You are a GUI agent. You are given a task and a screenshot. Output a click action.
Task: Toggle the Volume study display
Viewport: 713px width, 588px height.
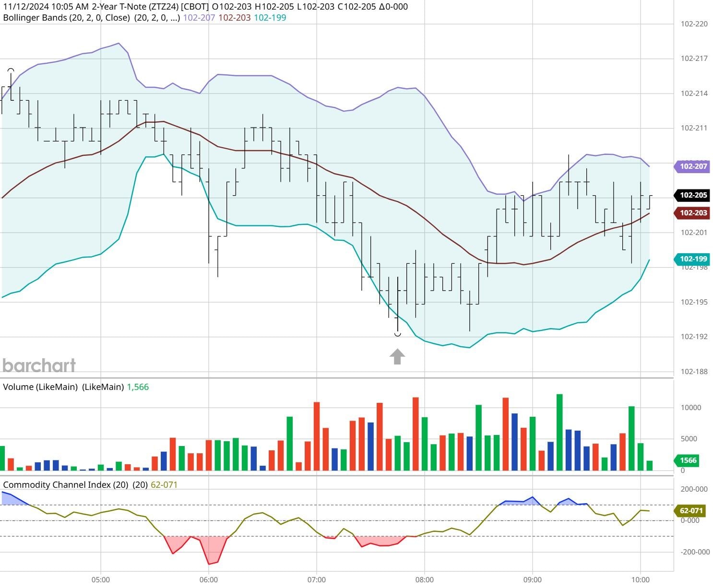(x=40, y=386)
